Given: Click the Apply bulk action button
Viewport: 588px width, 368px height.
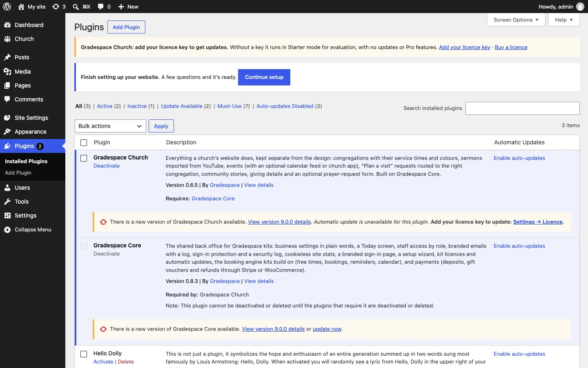Looking at the screenshot, I should (x=161, y=126).
